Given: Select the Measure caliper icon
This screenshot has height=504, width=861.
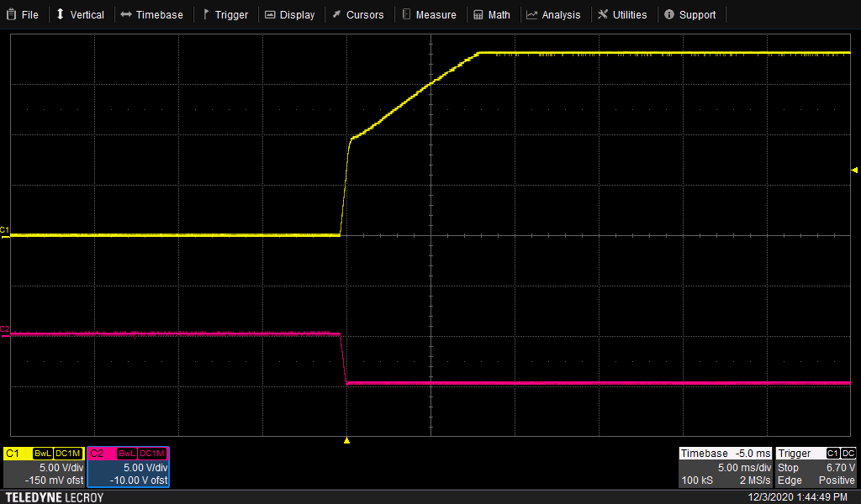Looking at the screenshot, I should tap(408, 14).
